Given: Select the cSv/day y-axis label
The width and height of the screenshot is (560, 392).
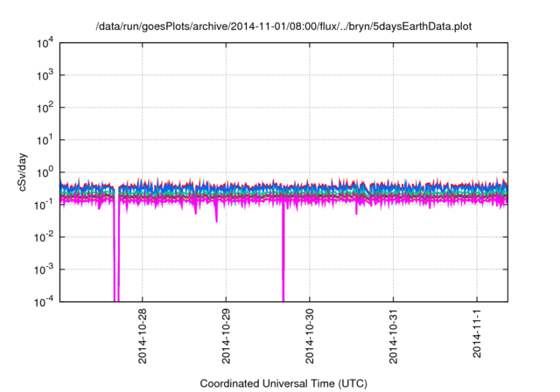Looking at the screenshot, I should (23, 172).
